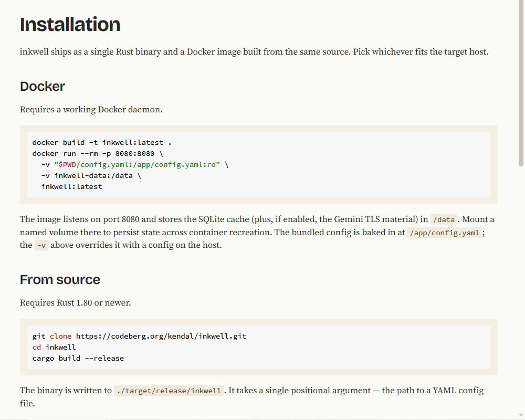Viewport: 525px width, 420px height.
Task: Click the inline '/app/config.yaml' code snippet
Action: [x=445, y=233]
